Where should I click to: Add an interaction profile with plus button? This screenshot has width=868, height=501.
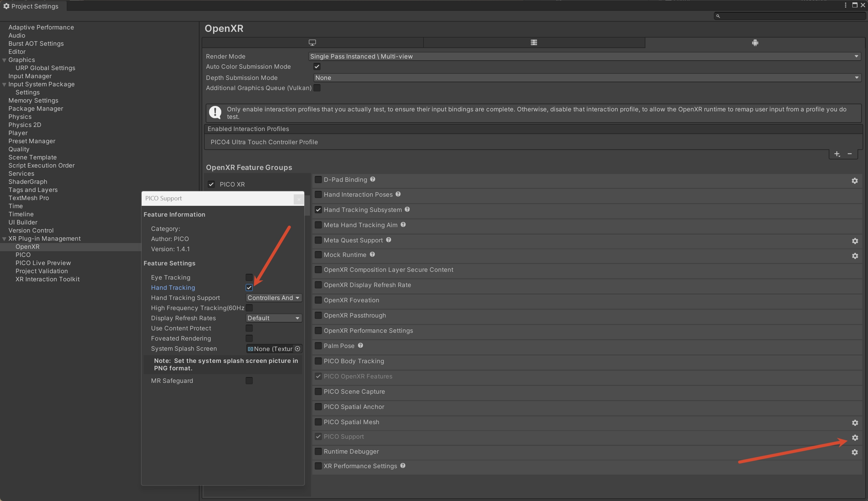[837, 154]
